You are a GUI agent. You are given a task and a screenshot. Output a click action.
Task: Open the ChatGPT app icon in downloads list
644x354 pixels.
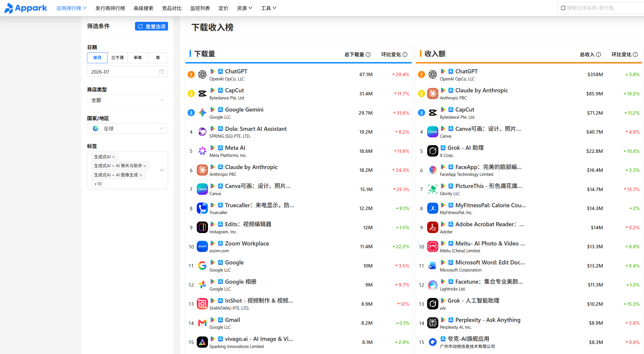(x=202, y=74)
